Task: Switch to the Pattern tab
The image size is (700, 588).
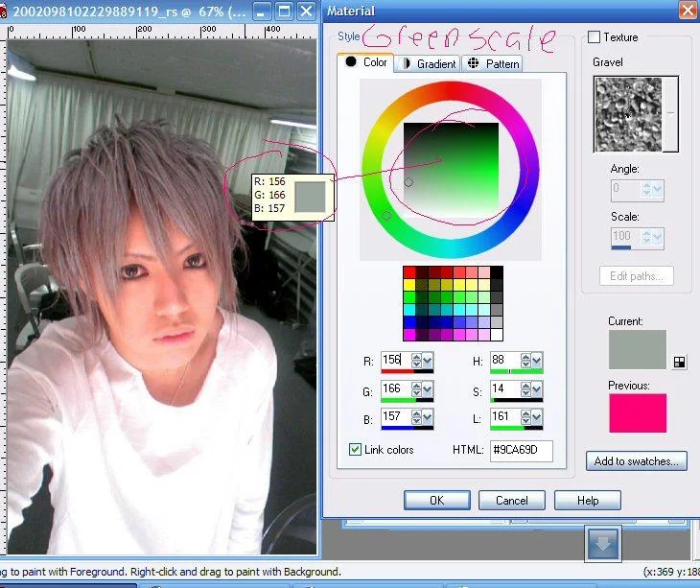Action: (492, 64)
